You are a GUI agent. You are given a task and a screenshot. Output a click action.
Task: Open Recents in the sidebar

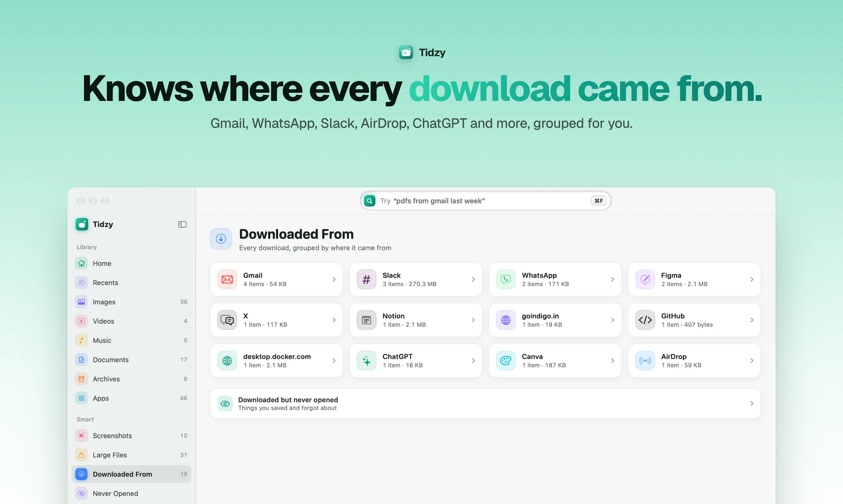click(x=131, y=283)
